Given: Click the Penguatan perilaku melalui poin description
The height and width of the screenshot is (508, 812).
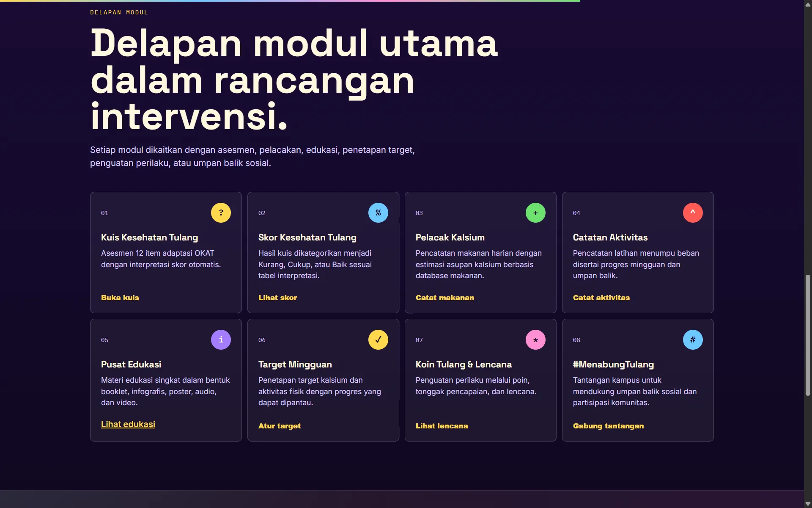Looking at the screenshot, I should click(476, 386).
